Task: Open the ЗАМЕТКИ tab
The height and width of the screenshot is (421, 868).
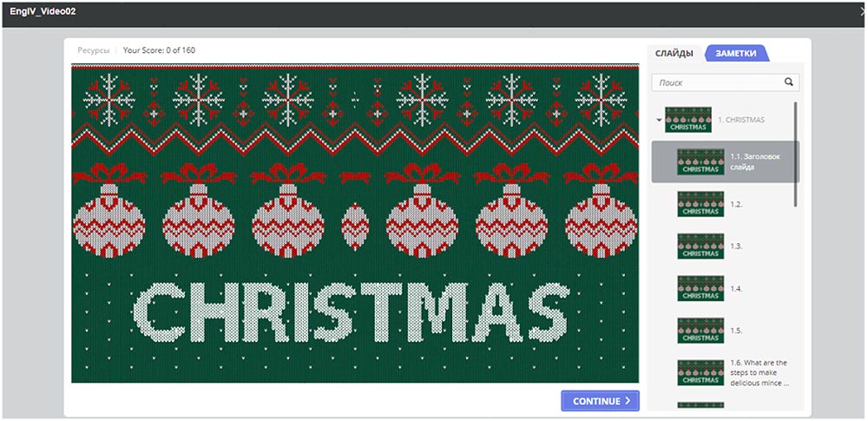Action: point(734,54)
